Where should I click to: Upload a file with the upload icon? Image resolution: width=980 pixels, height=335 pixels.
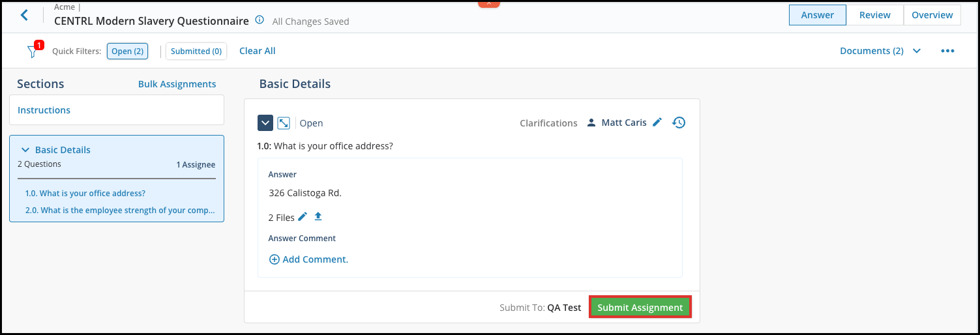click(318, 216)
